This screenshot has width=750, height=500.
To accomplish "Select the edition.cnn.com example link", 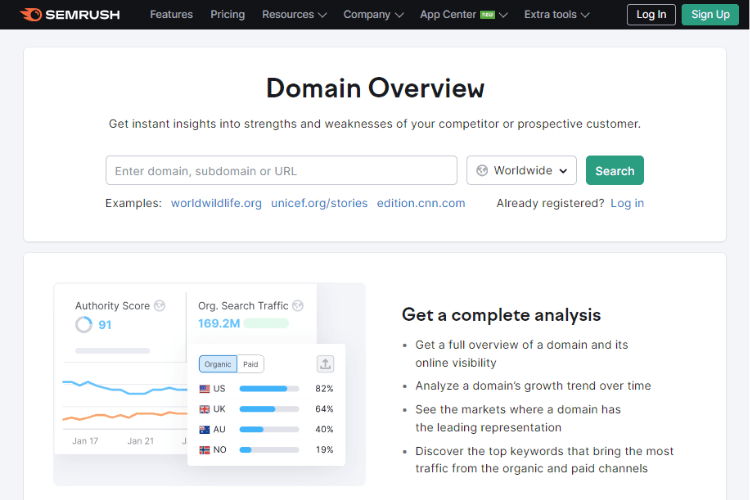I will [x=421, y=203].
